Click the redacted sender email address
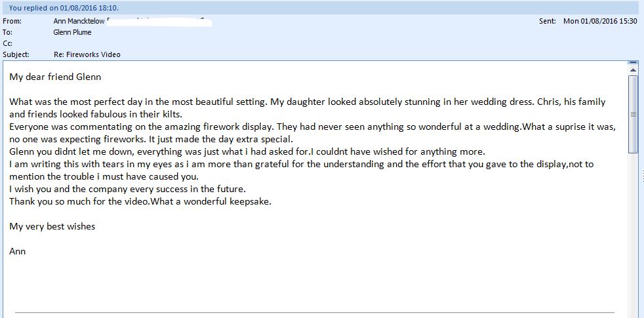Image resolution: width=644 pixels, height=318 pixels. coord(159,22)
